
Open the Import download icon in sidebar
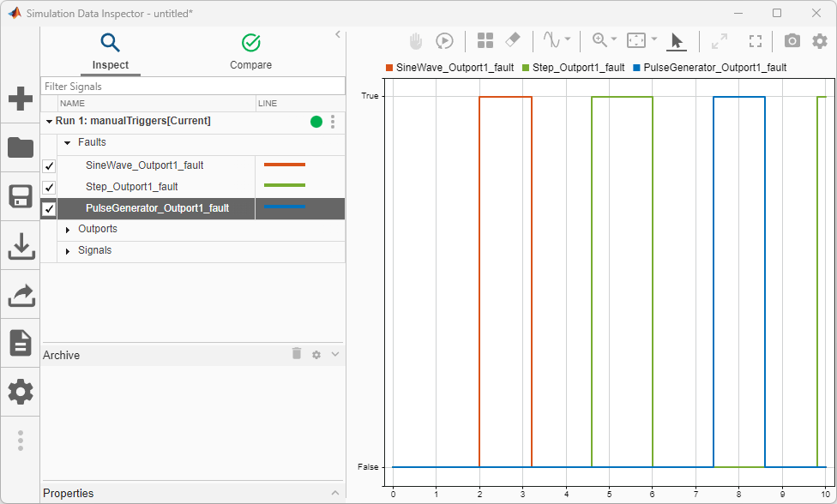pyautogui.click(x=21, y=246)
